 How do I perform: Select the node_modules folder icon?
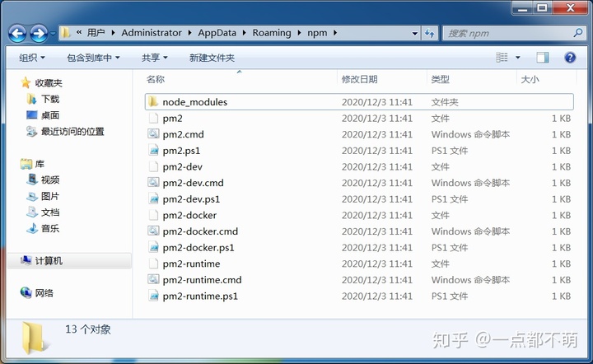click(x=153, y=101)
